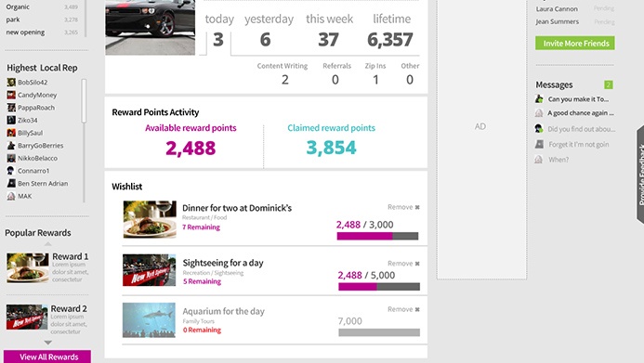Open Aquarium for the day title
644x363 pixels.
[223, 311]
